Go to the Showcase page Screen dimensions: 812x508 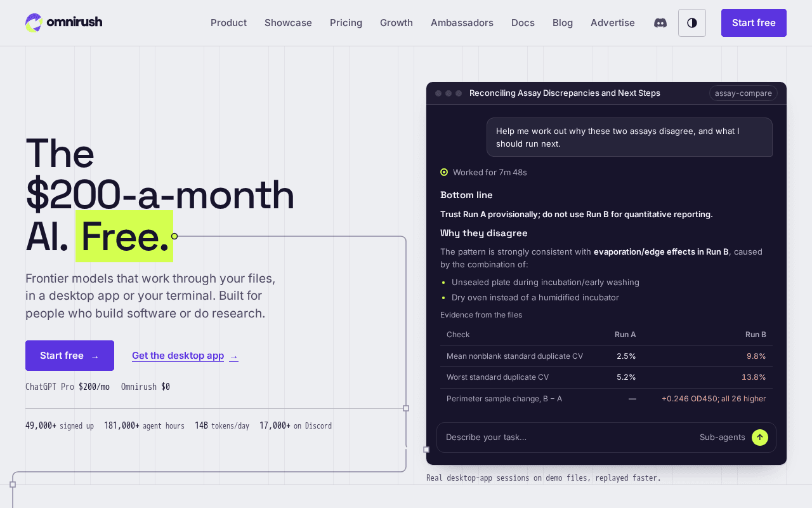coord(288,23)
